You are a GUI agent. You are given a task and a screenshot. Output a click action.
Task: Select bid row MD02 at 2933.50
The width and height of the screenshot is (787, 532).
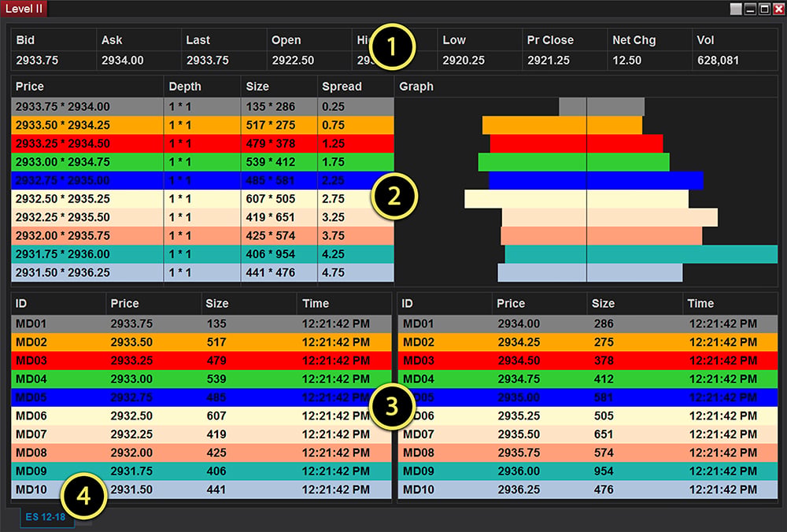click(x=201, y=342)
